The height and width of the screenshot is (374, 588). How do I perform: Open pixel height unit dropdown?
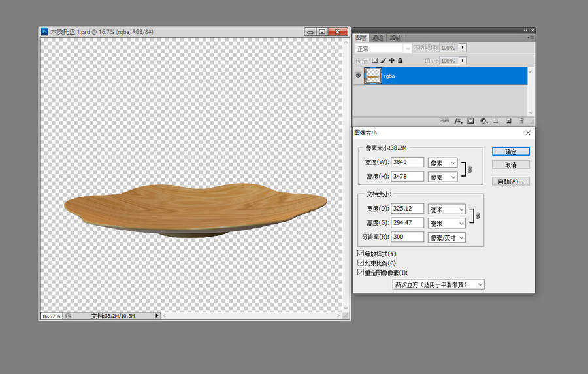point(442,177)
